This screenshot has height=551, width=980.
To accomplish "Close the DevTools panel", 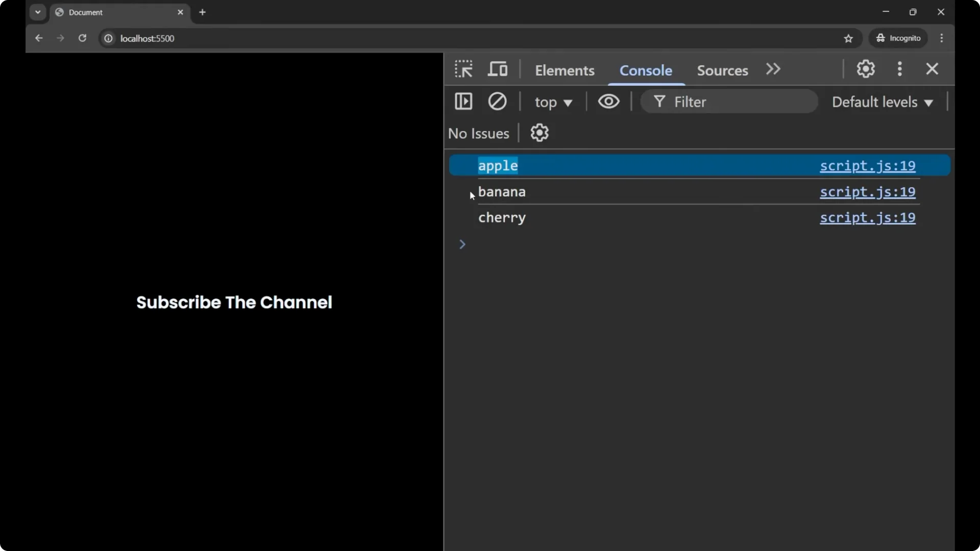I will [932, 69].
